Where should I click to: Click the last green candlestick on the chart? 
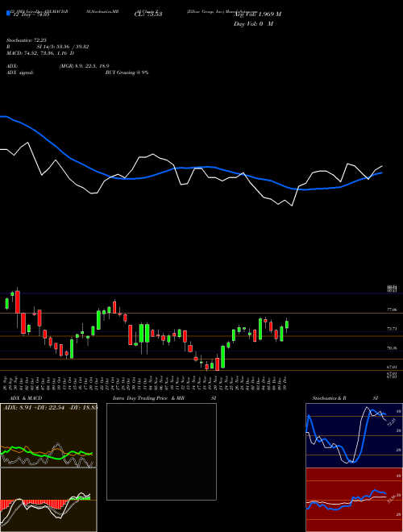coord(287,324)
